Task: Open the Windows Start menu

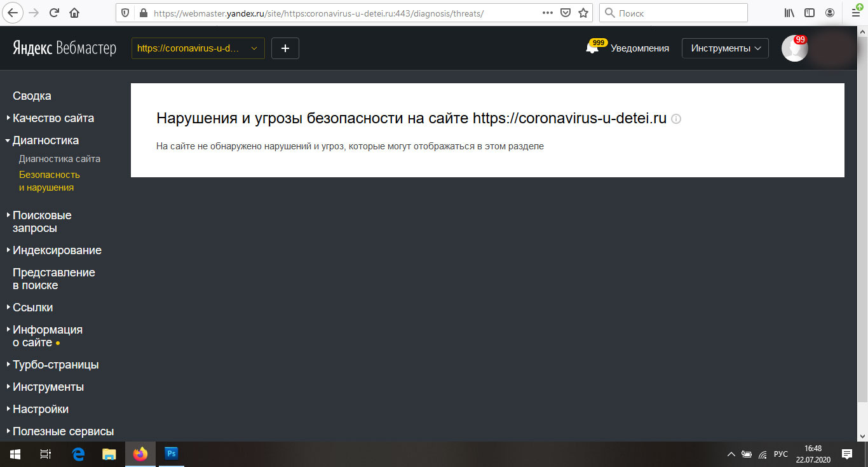Action: [x=15, y=454]
